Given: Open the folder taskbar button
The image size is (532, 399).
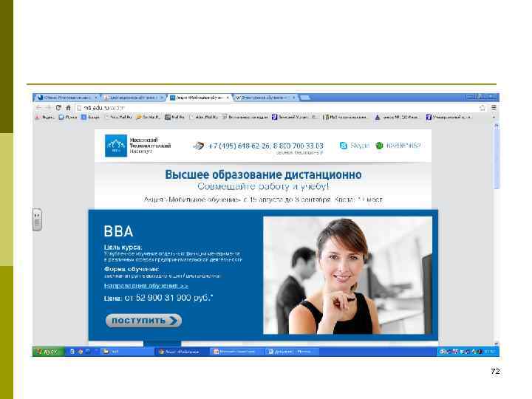Looking at the screenshot, I should (x=127, y=352).
